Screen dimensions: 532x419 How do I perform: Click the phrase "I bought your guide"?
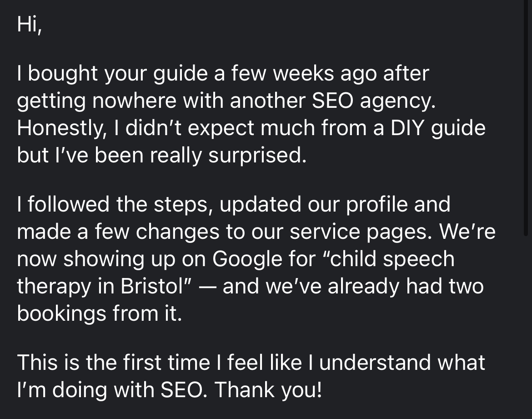tap(112, 74)
